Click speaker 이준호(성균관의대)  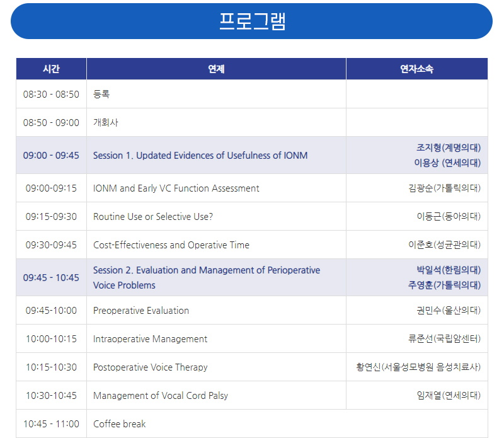(445, 245)
